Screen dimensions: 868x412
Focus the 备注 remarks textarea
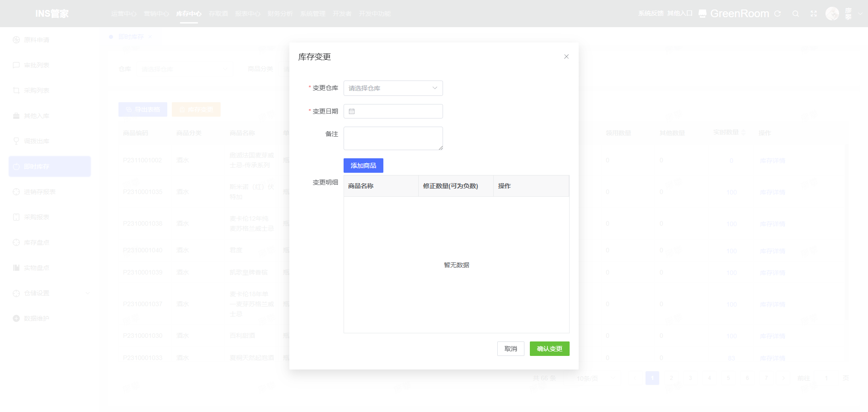[x=393, y=138]
